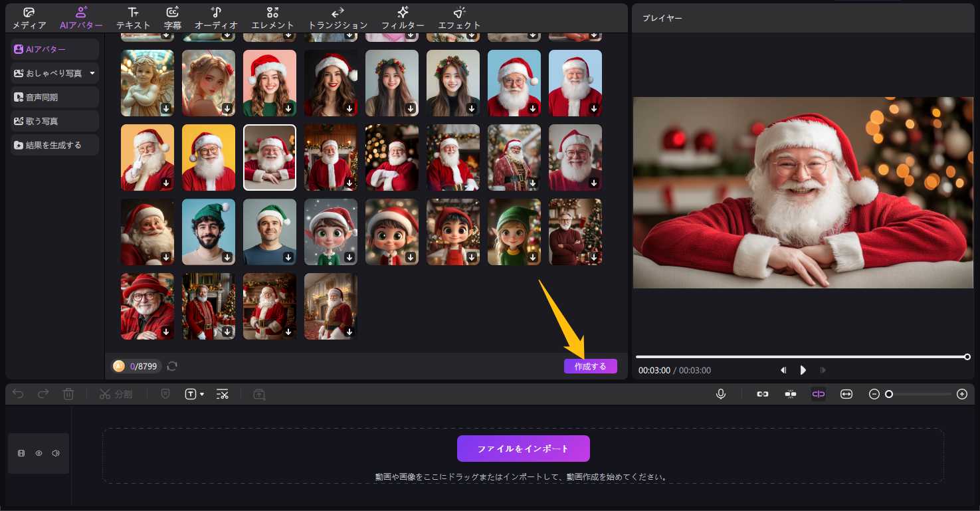This screenshot has width=980, height=511.
Task: Click the zoom in plus icon on timeline
Action: [x=961, y=394]
